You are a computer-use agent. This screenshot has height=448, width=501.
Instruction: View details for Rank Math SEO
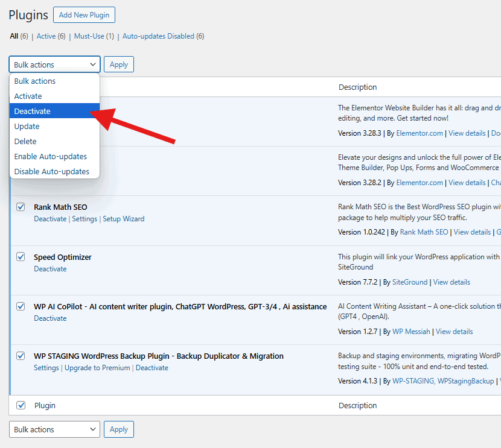coord(472,232)
